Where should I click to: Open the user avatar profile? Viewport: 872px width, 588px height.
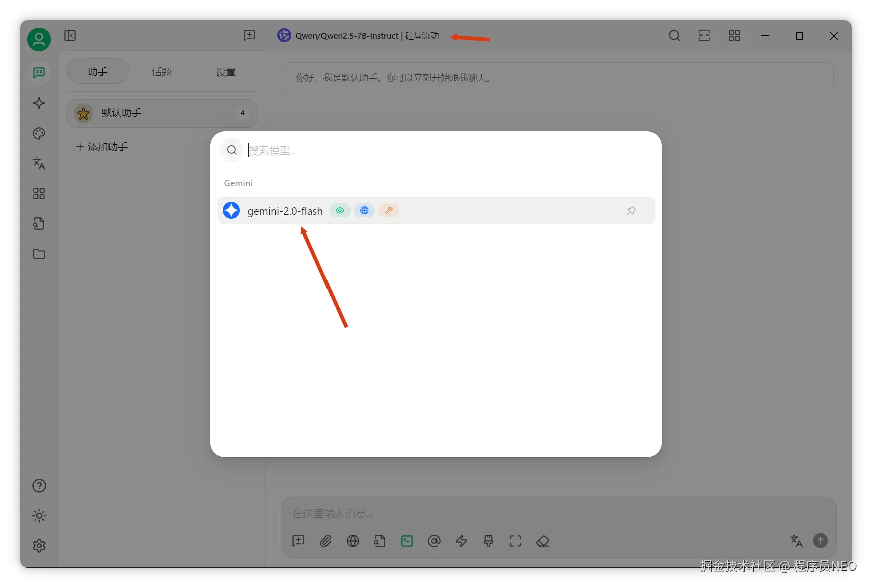tap(39, 39)
